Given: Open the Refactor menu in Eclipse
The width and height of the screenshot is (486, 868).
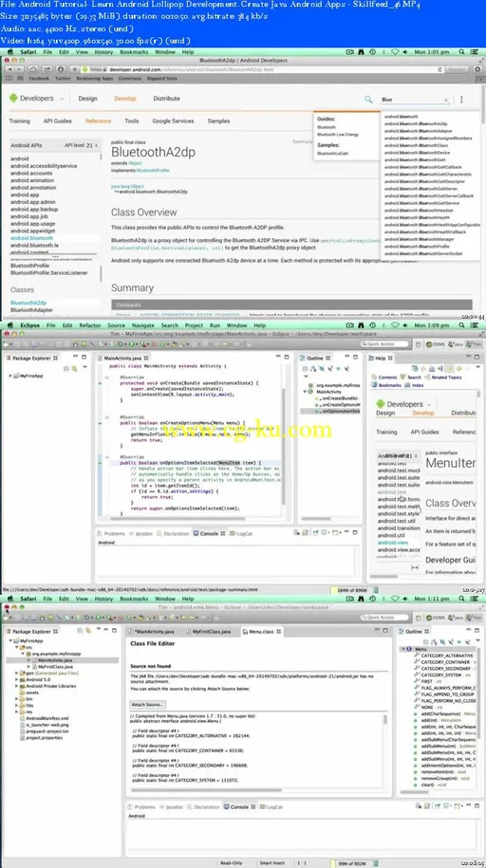Looking at the screenshot, I should click(90, 325).
